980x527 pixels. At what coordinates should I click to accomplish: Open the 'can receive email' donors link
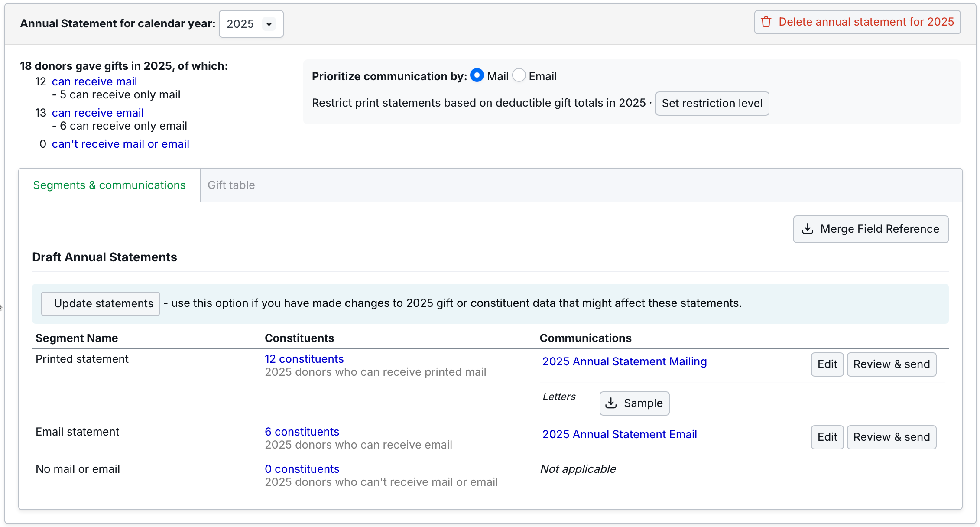[x=97, y=113]
